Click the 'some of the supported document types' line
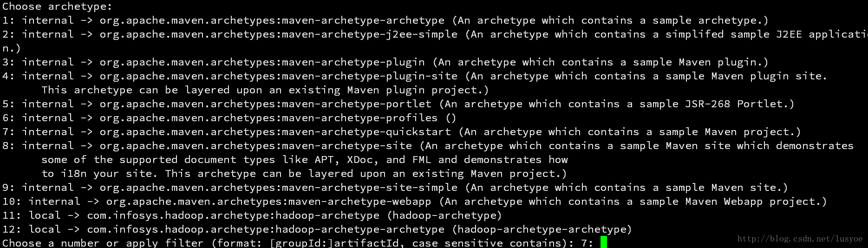This screenshot has width=868, height=248. pyautogui.click(x=305, y=160)
